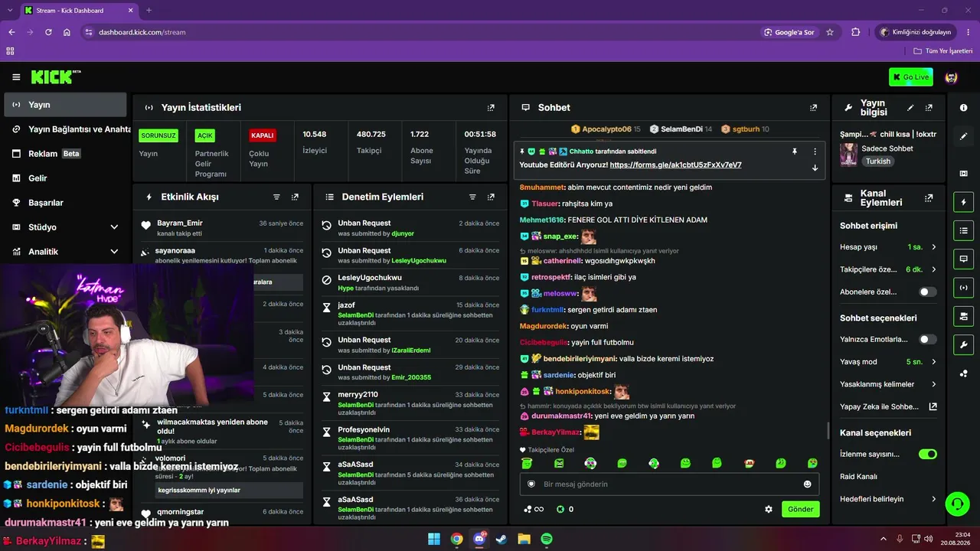Screen dimensions: 980x551
Task: Toggle the wrench stream info widget in the right sidebar
Action: pyautogui.click(x=963, y=344)
